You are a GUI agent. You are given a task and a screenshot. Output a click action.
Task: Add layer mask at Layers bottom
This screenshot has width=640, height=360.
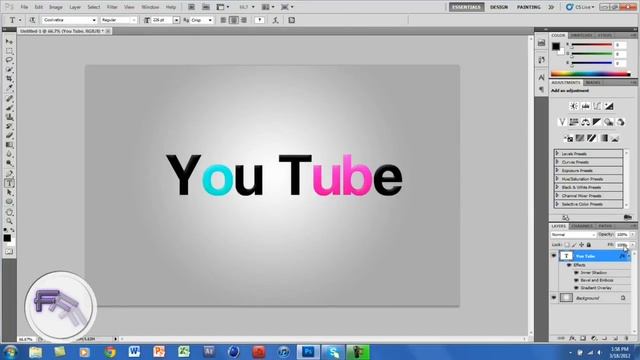pyautogui.click(x=583, y=338)
